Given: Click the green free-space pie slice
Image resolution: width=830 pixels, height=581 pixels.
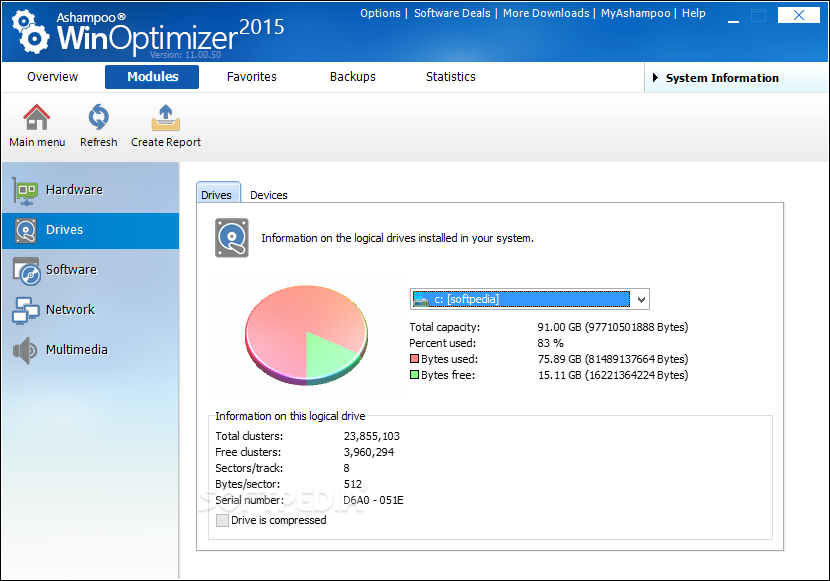Looking at the screenshot, I should click(x=328, y=355).
